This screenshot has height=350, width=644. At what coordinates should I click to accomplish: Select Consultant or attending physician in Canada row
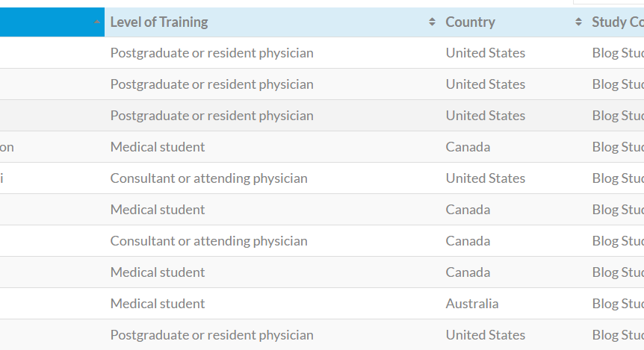point(208,241)
